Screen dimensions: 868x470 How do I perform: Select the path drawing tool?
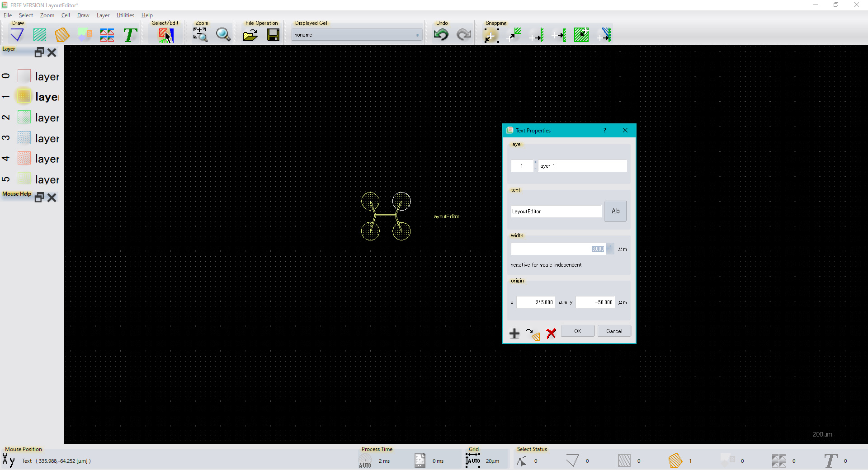tap(17, 35)
